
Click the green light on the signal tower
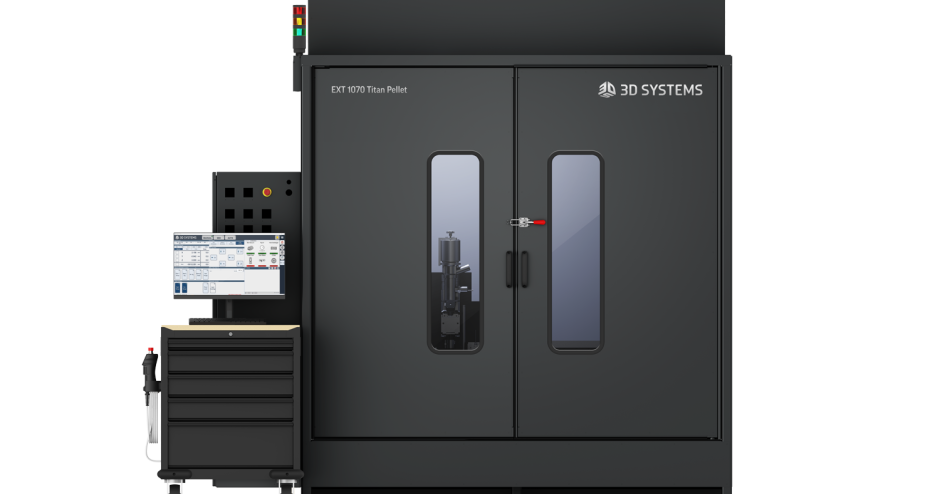297,32
